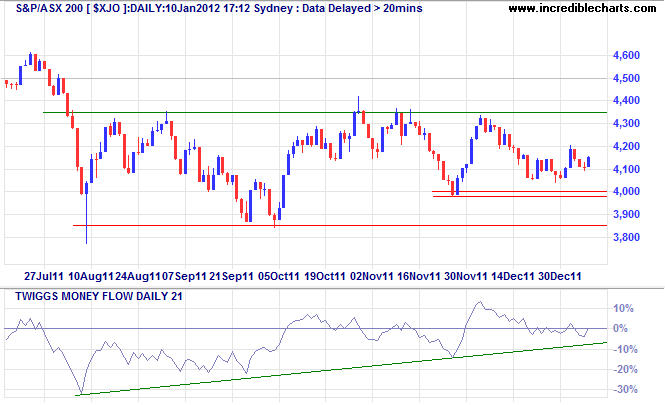Select the -30% money flow axis label

(x=625, y=389)
